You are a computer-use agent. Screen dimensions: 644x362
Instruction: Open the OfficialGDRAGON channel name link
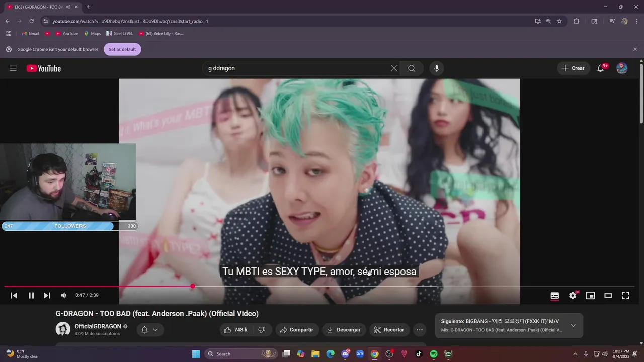[x=98, y=326]
